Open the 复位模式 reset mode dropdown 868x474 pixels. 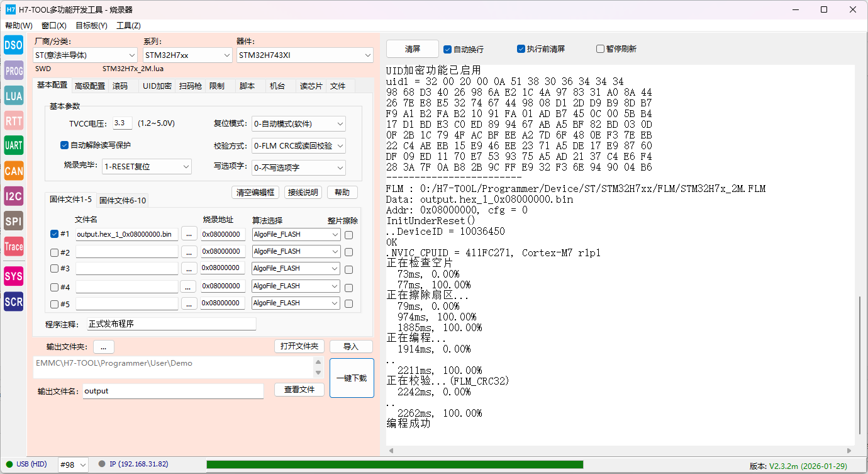pyautogui.click(x=298, y=124)
